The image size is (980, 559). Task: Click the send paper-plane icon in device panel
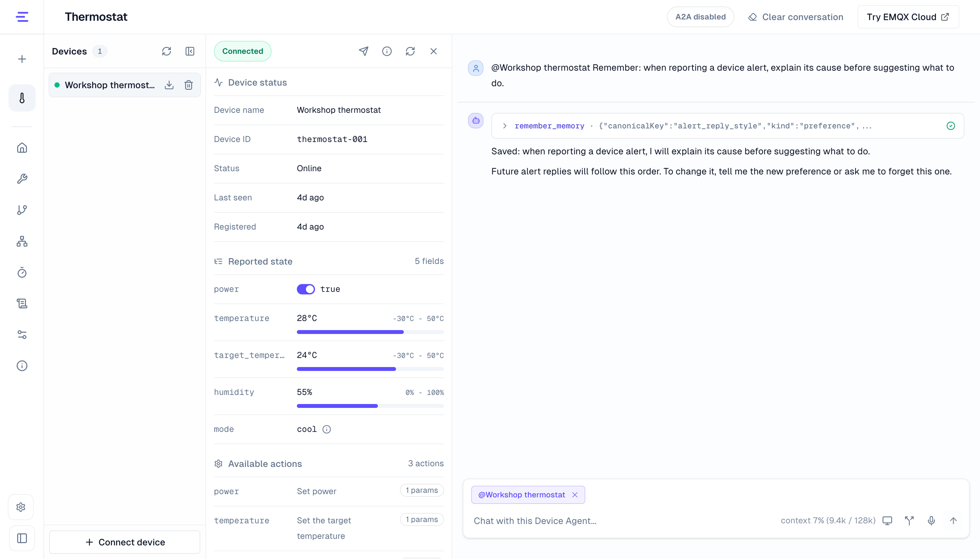click(x=364, y=51)
